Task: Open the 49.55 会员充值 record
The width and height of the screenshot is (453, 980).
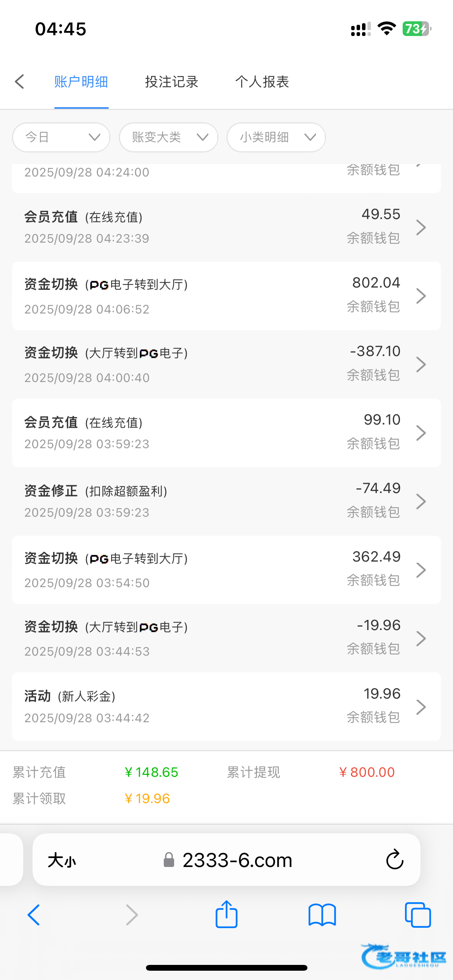Action: pos(226,227)
